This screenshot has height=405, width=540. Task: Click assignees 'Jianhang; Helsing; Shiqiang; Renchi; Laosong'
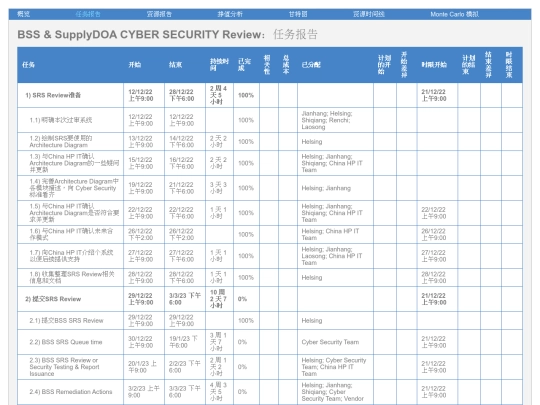327,120
